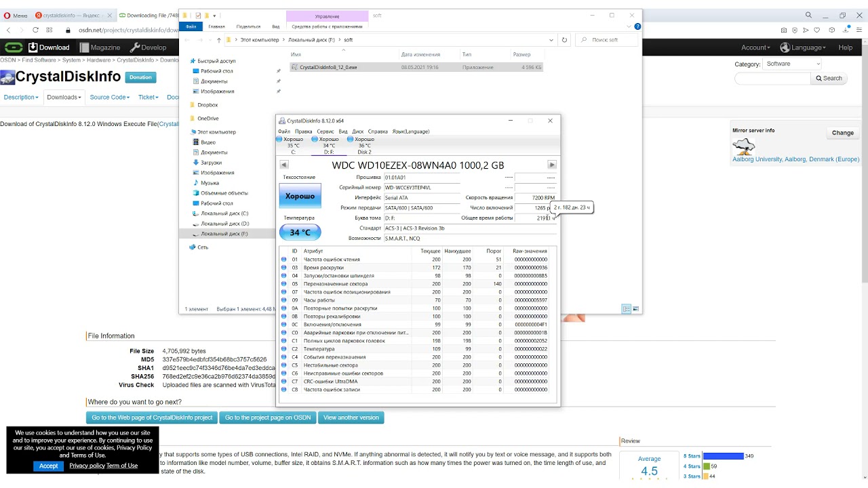The height and width of the screenshot is (488, 868).
Task: Open the Opera Меню button
Action: (16, 16)
